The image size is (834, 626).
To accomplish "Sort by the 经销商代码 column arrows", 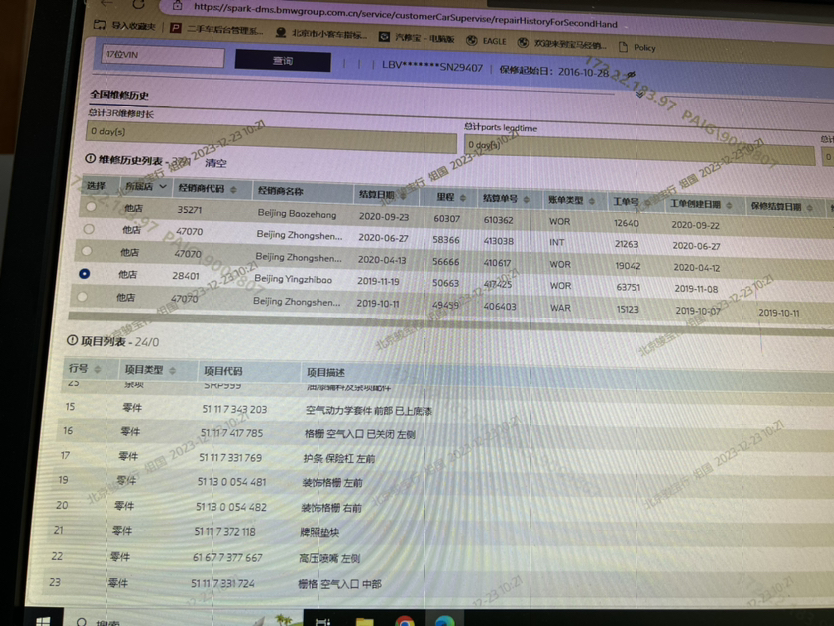I will [x=233, y=190].
